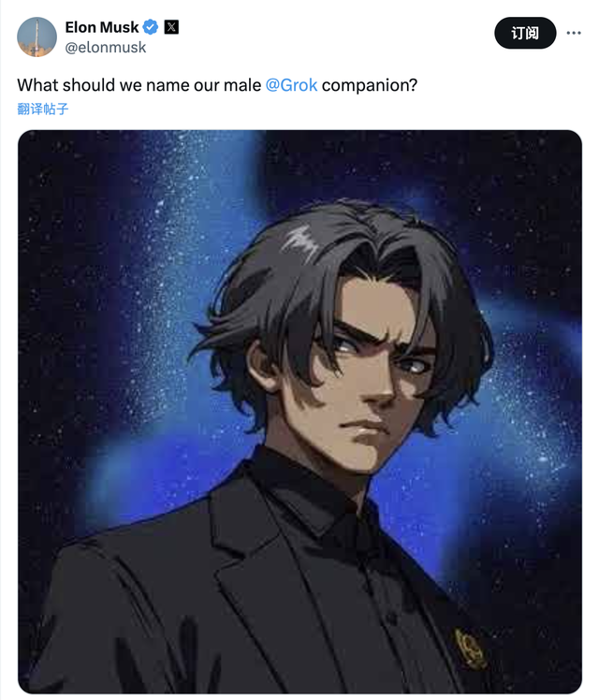The width and height of the screenshot is (599, 700).
Task: Open Elon Musk's rocket profile avatar
Action: click(x=37, y=37)
